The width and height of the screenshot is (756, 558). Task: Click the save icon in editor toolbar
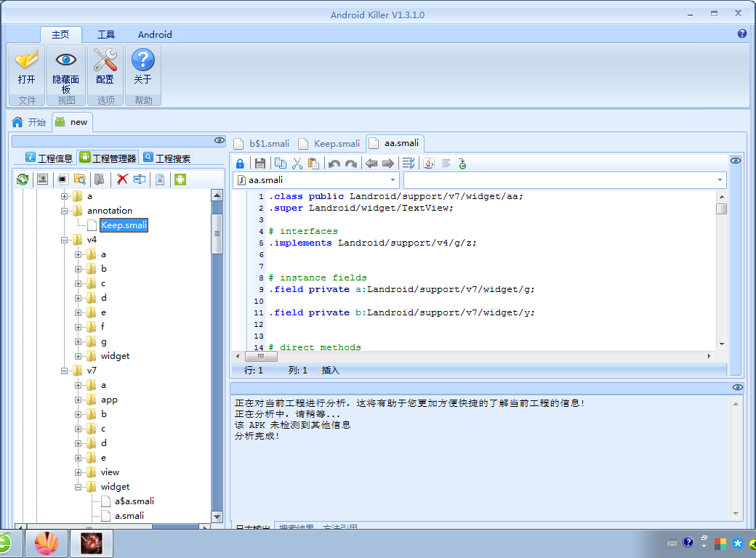click(260, 163)
